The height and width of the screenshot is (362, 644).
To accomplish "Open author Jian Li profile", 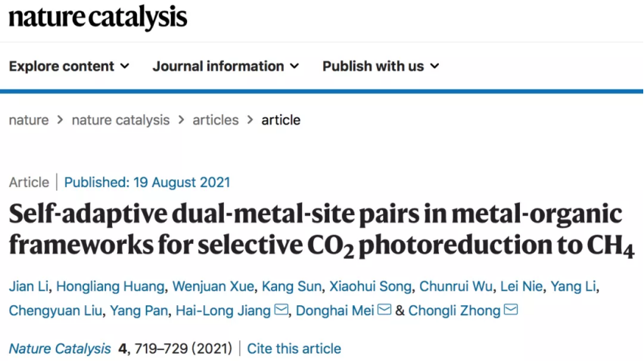I will (x=28, y=286).
